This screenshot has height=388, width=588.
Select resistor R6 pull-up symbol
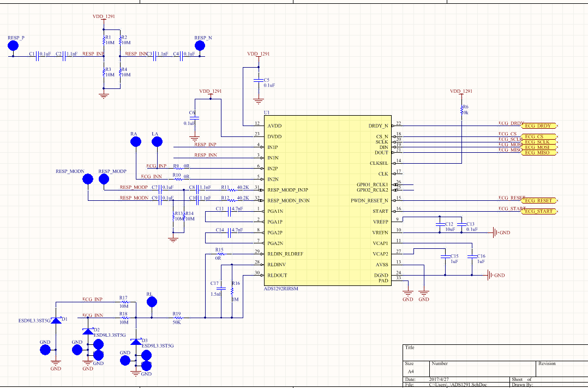(461, 110)
